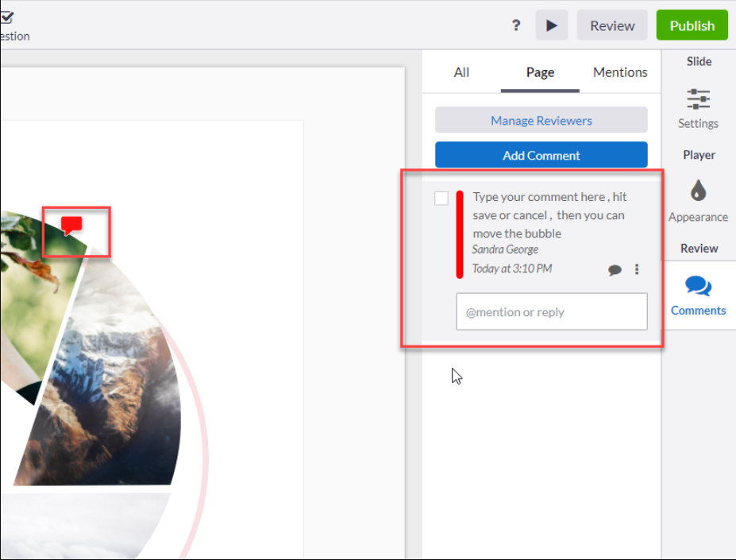Image resolution: width=736 pixels, height=560 pixels.
Task: Click the Review button in top bar
Action: (x=612, y=25)
